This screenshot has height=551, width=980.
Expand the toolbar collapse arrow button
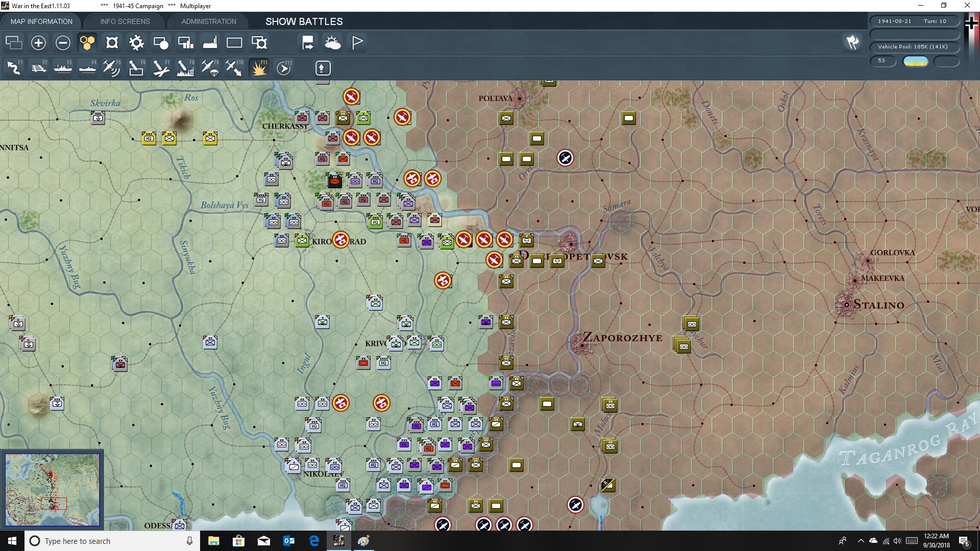(323, 68)
